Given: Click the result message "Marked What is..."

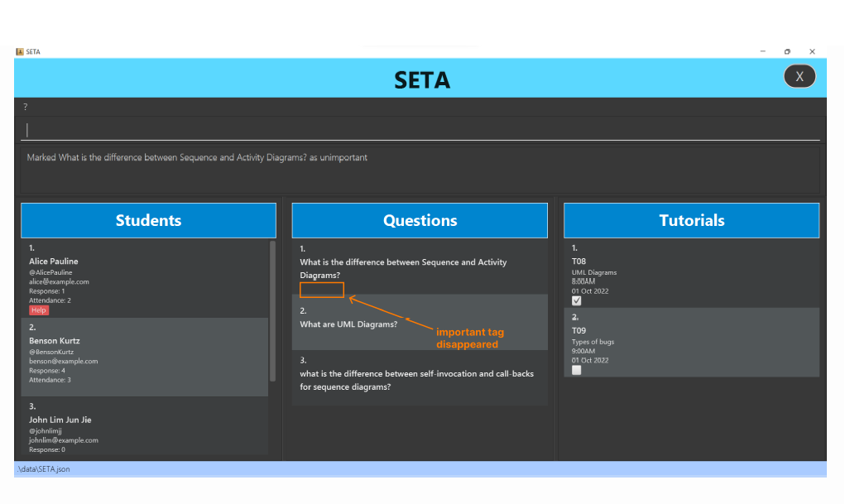Looking at the screenshot, I should tap(197, 158).
